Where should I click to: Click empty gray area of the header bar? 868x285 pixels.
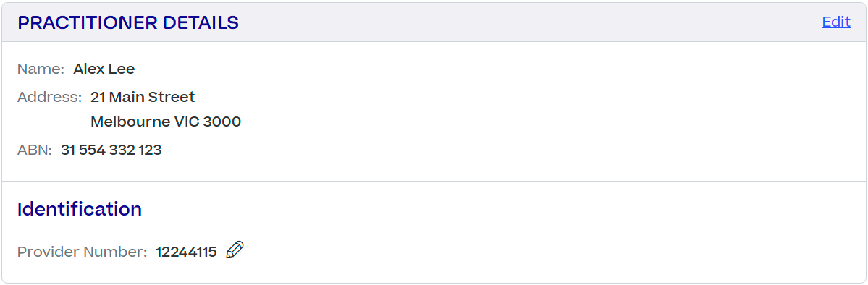click(x=526, y=22)
